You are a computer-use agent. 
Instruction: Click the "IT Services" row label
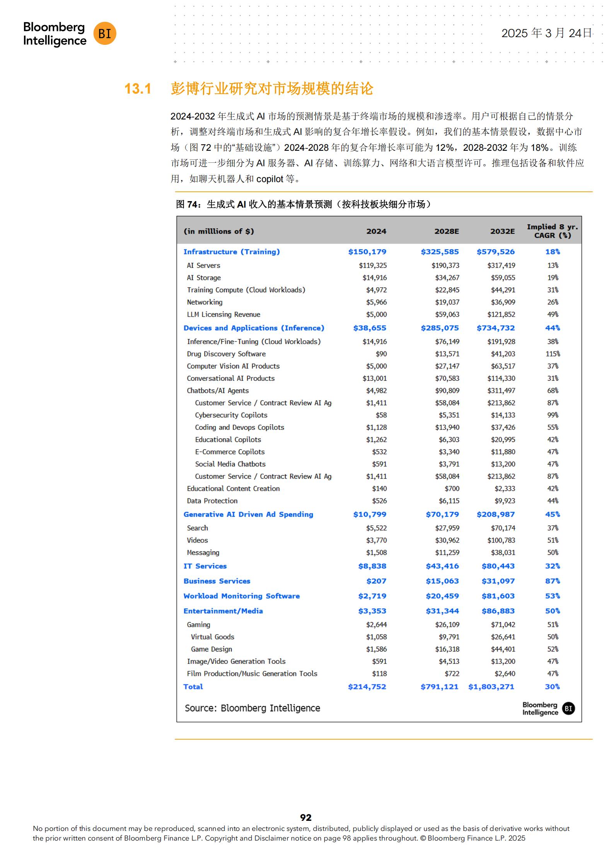tap(205, 566)
